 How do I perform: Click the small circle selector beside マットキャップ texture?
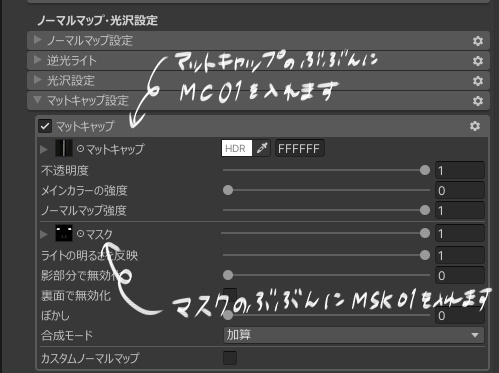80,148
